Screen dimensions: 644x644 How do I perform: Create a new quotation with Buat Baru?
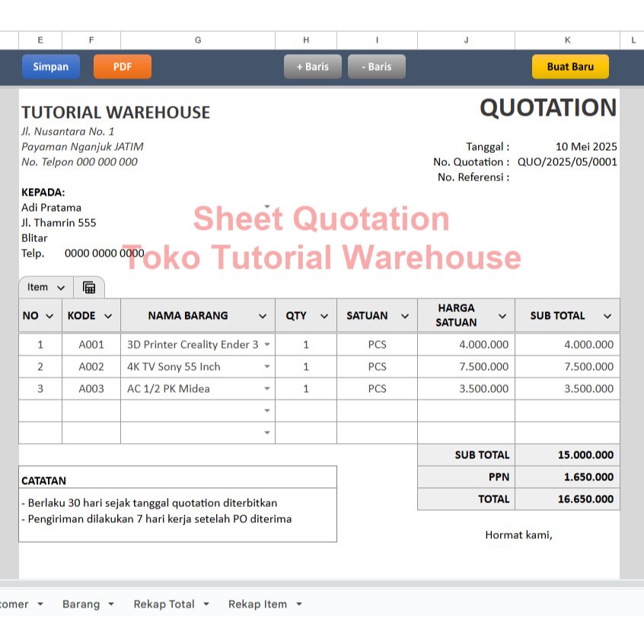click(570, 66)
